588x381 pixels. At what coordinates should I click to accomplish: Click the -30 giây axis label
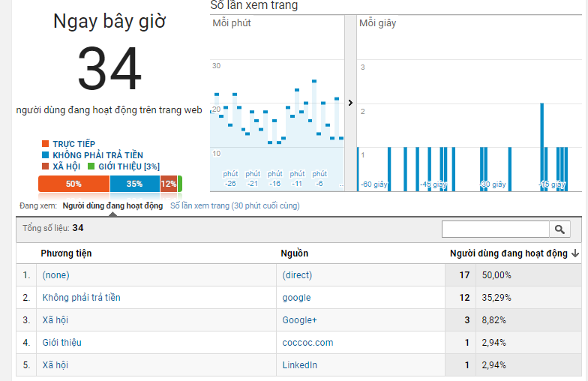click(493, 184)
